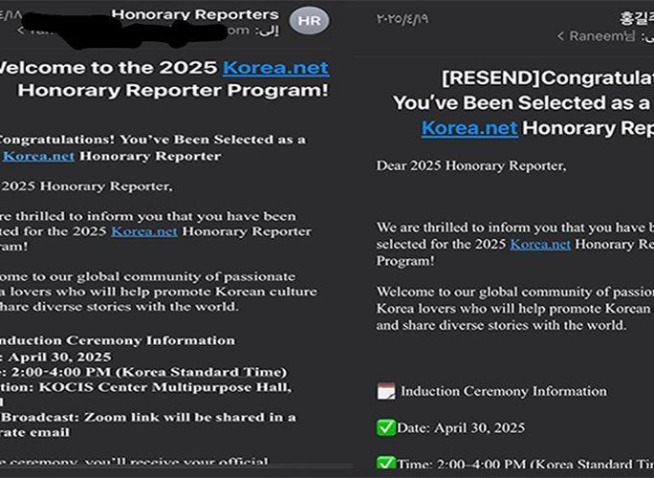Expand recipient details chevron beside Raneem님

(x=561, y=36)
